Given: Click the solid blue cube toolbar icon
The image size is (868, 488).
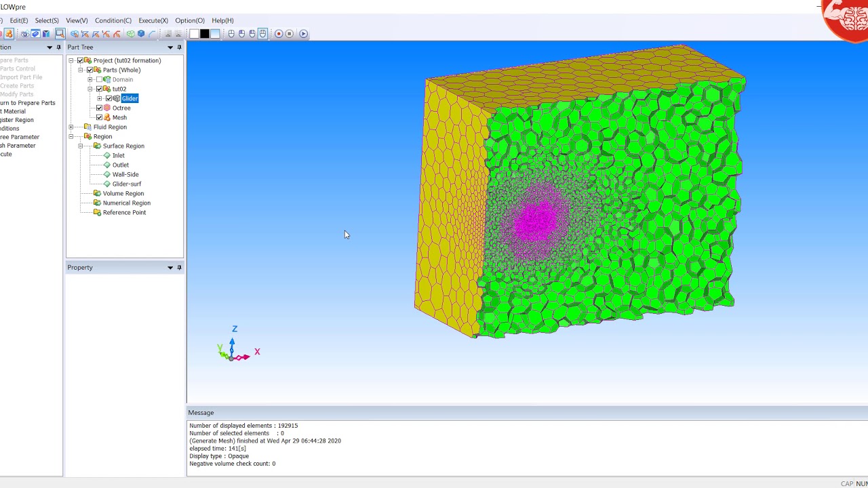Looking at the screenshot, I should point(141,34).
